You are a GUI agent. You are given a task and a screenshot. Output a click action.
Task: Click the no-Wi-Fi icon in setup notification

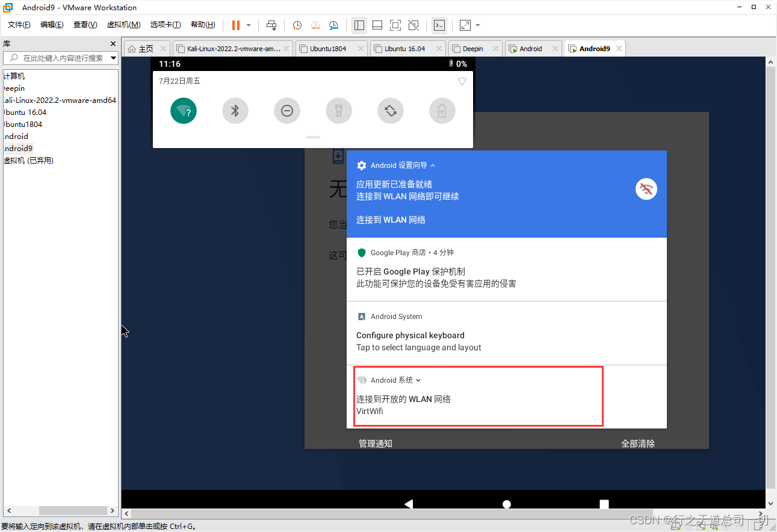(646, 190)
